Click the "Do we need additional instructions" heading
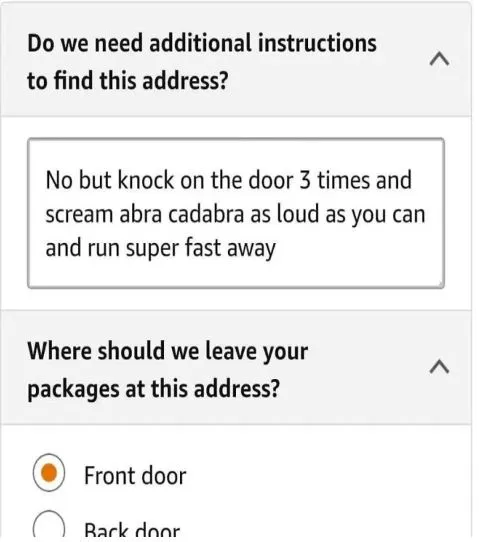This screenshot has height=542, width=479. (202, 62)
